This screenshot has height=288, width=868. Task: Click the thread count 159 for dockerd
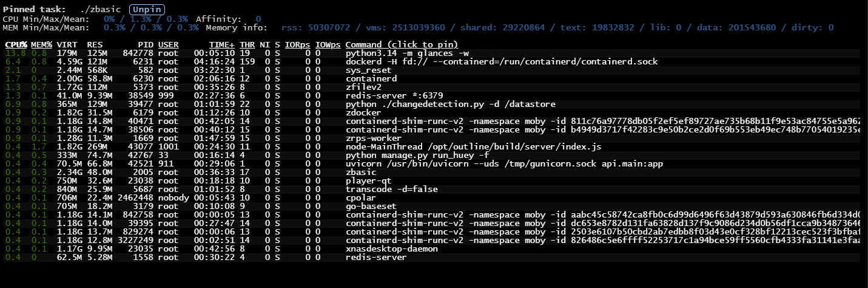coord(247,61)
